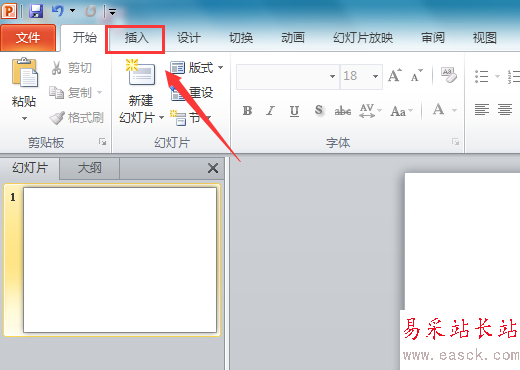
Task: Increase font size with large A icon
Action: 395,76
